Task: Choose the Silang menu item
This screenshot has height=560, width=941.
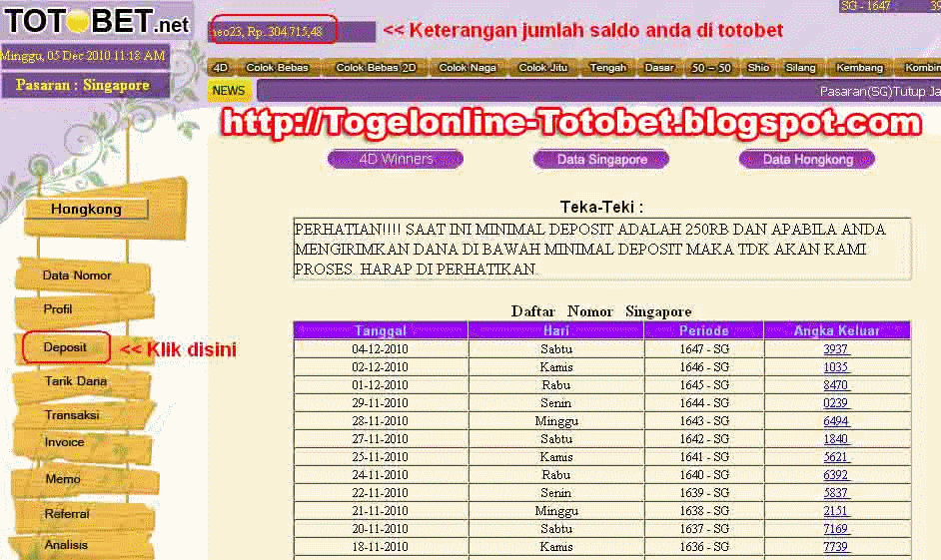Action: click(800, 67)
